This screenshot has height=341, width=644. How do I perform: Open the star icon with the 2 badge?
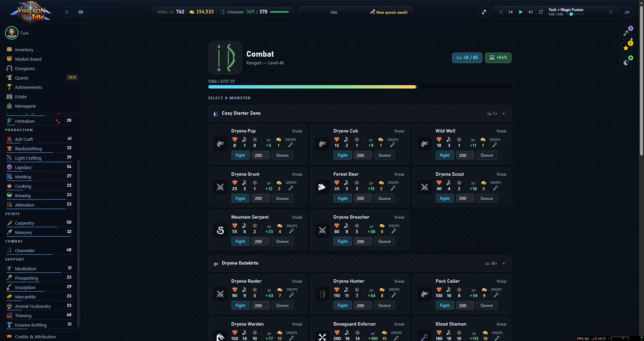pyautogui.click(x=626, y=48)
